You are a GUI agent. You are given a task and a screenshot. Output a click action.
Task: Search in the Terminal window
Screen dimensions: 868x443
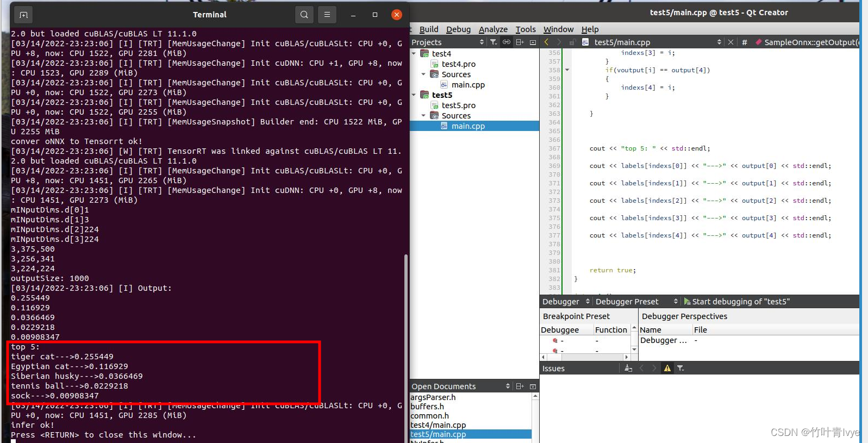[x=304, y=15]
